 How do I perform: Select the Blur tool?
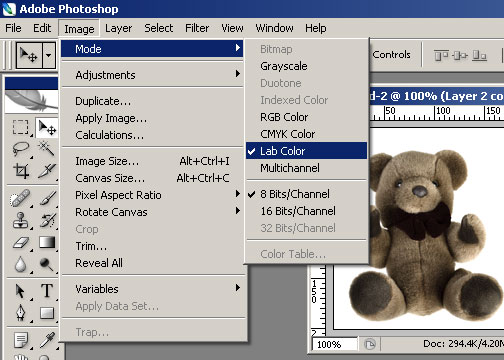20,264
